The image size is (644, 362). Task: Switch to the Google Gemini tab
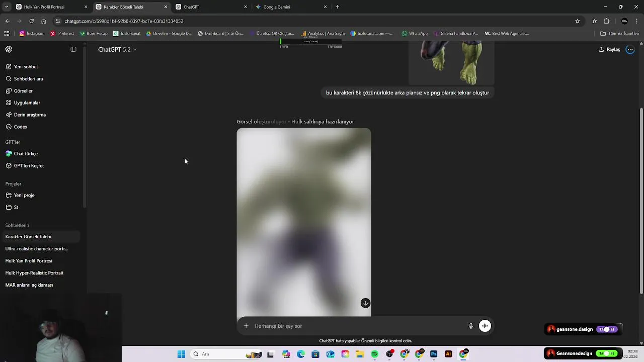[x=291, y=7]
